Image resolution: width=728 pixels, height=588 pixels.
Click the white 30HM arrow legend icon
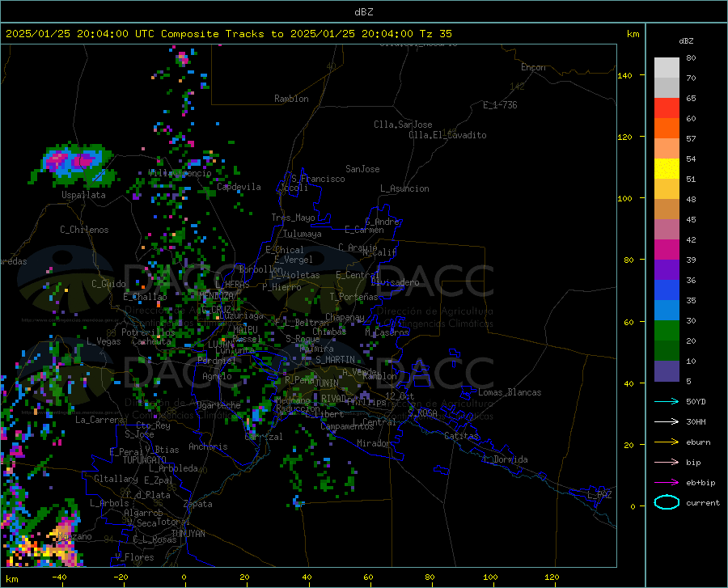[x=667, y=421]
